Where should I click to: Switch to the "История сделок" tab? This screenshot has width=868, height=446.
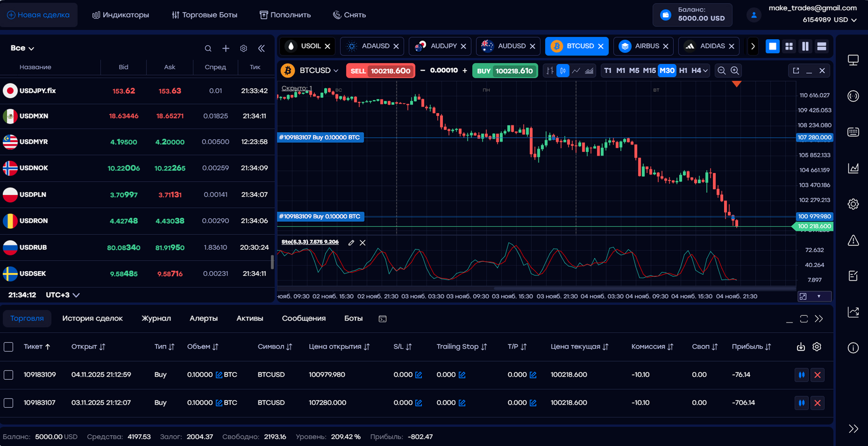(x=92, y=319)
